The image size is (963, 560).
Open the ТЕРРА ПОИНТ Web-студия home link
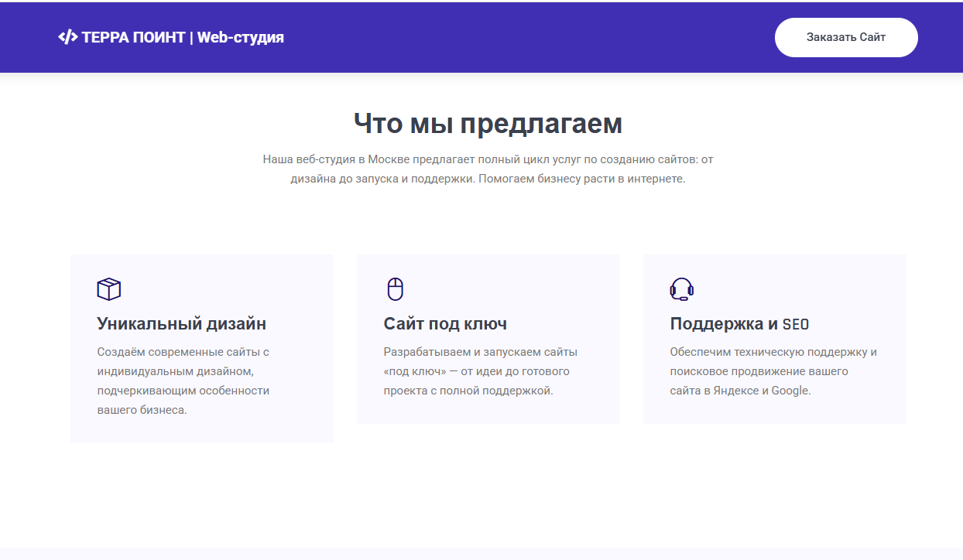pyautogui.click(x=171, y=37)
